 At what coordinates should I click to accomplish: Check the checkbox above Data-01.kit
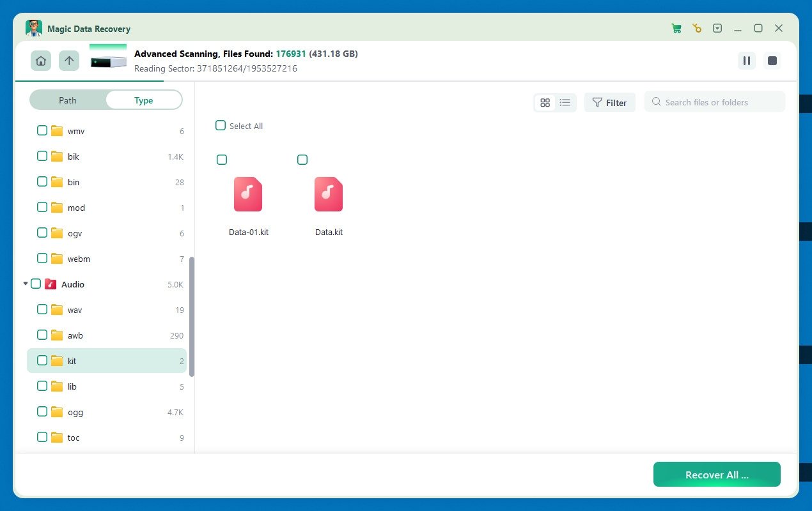coord(222,160)
